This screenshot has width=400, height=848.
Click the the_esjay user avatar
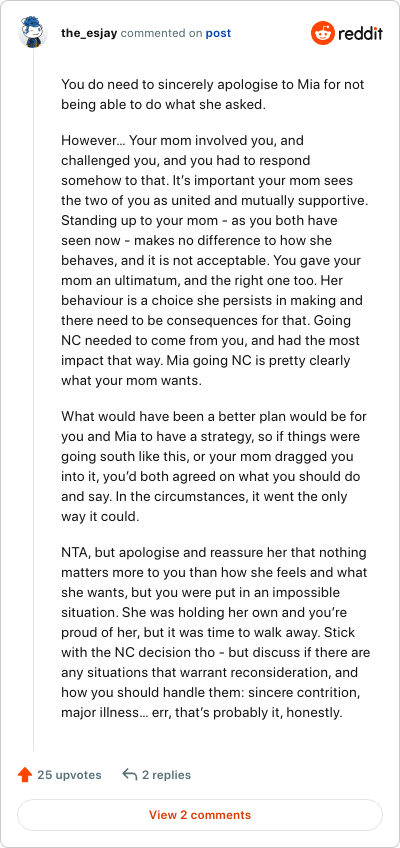33,32
